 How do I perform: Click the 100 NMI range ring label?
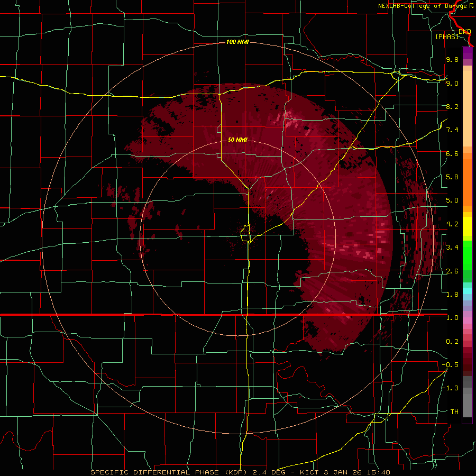tap(237, 42)
